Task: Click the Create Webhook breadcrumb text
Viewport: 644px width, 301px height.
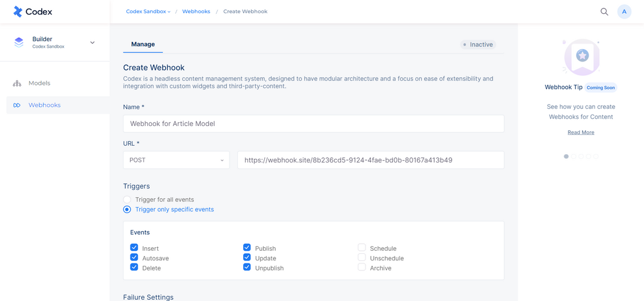Action: point(245,11)
